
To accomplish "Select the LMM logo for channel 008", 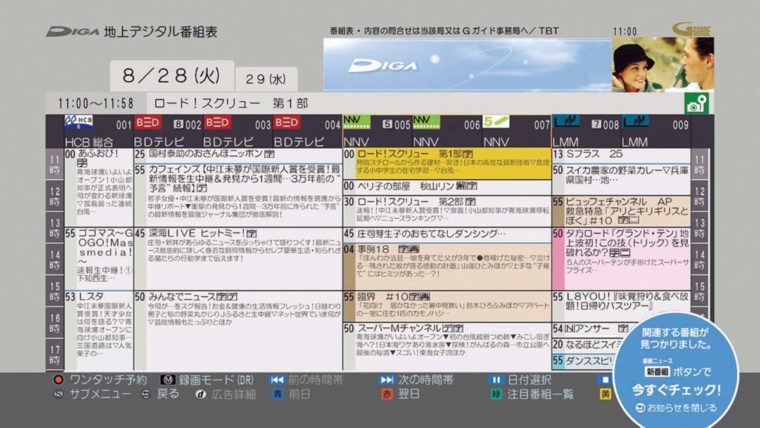I will [x=566, y=122].
